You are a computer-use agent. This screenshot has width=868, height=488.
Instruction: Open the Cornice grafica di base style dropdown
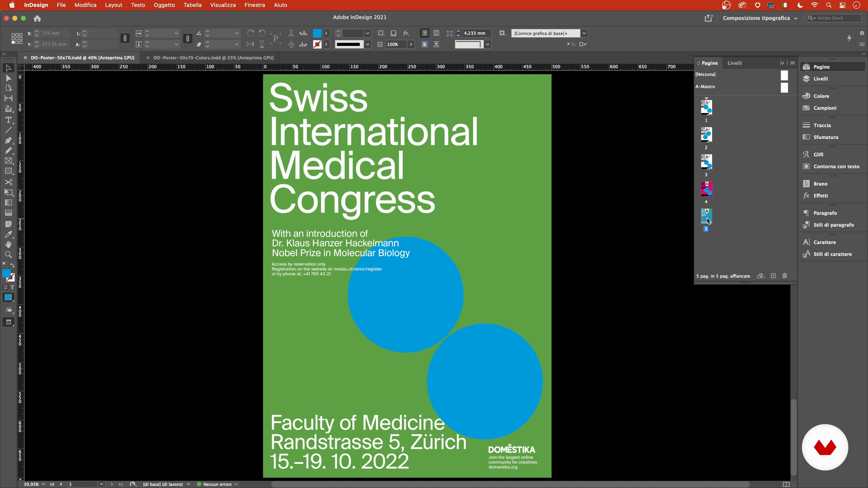tap(584, 33)
